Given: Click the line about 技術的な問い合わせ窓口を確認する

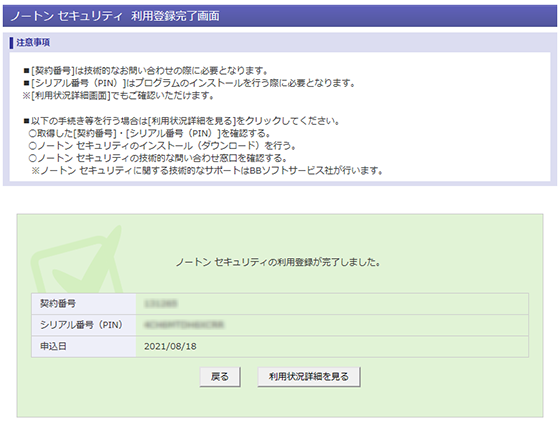Looking at the screenshot, I should coord(158,158).
